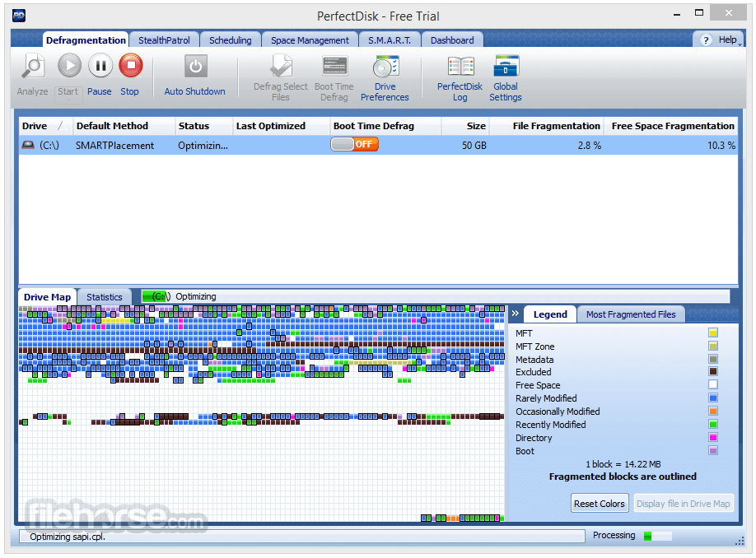Click the Processing progress indicator
Screen dimensions: 756x558
click(658, 535)
